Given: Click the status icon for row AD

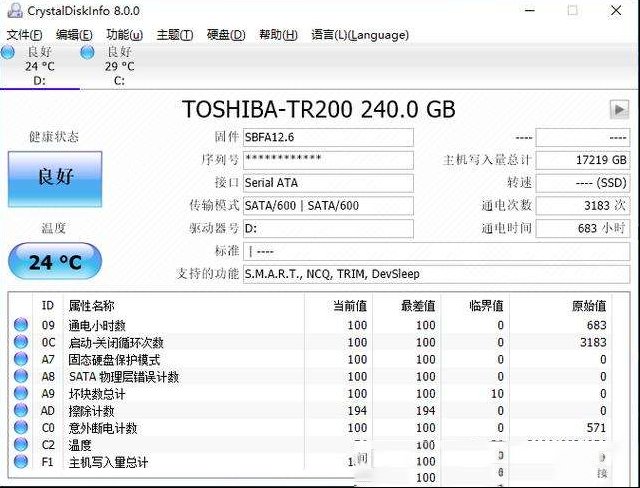Looking at the screenshot, I should [21, 410].
